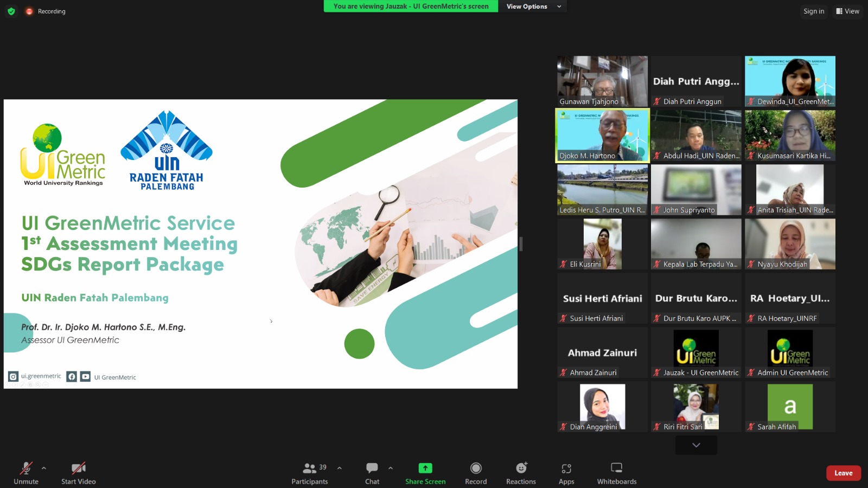The height and width of the screenshot is (488, 868).
Task: Show next page of participant videos
Action: 696,445
